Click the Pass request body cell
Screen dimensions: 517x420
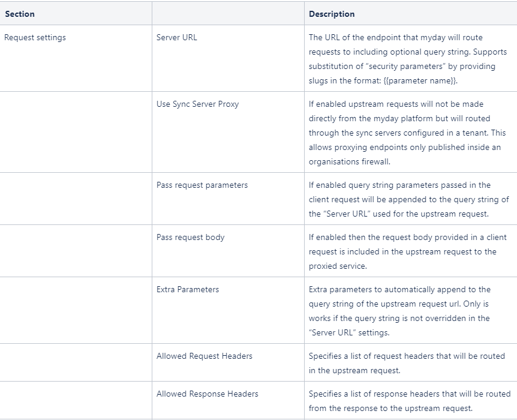coord(228,251)
